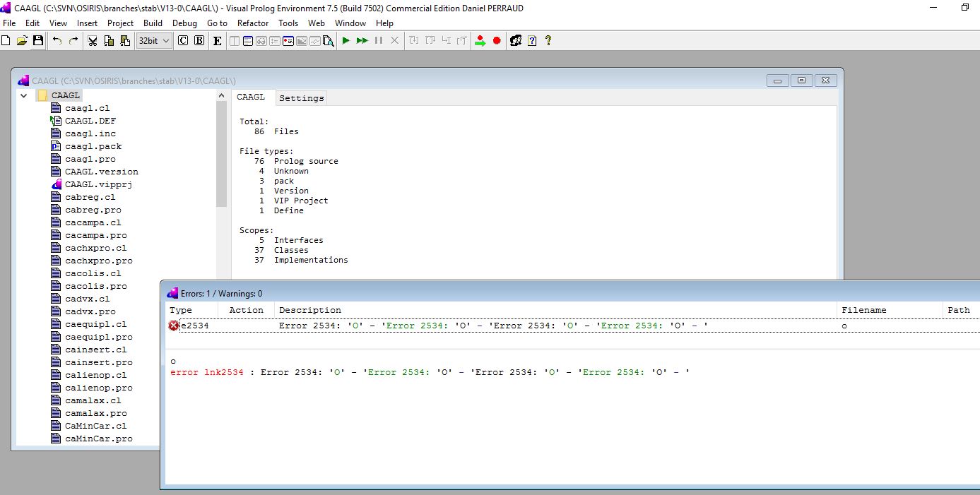Click the help question-mark box icon
980x495 pixels.
pos(532,41)
